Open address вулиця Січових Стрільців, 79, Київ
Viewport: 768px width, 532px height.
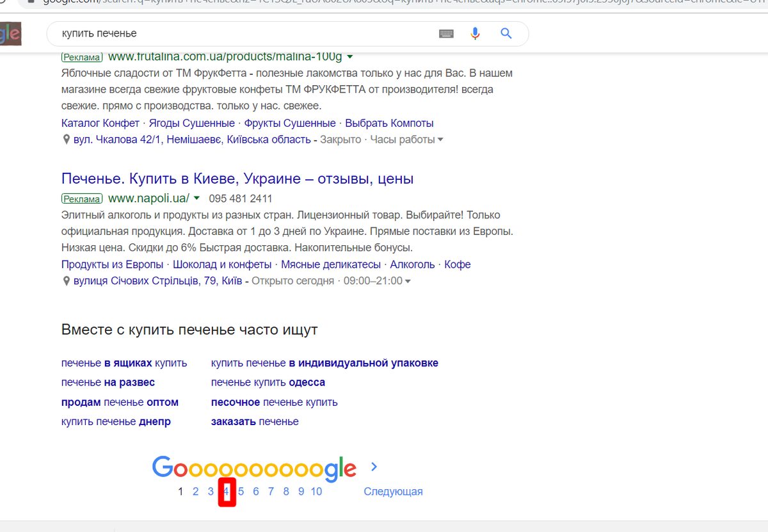[157, 281]
